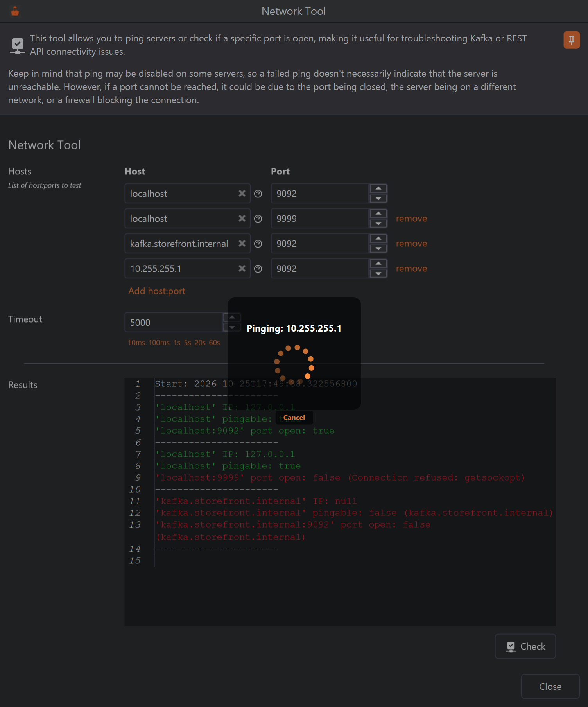588x707 pixels.
Task: Set timeout to 60s preset
Action: click(x=214, y=343)
